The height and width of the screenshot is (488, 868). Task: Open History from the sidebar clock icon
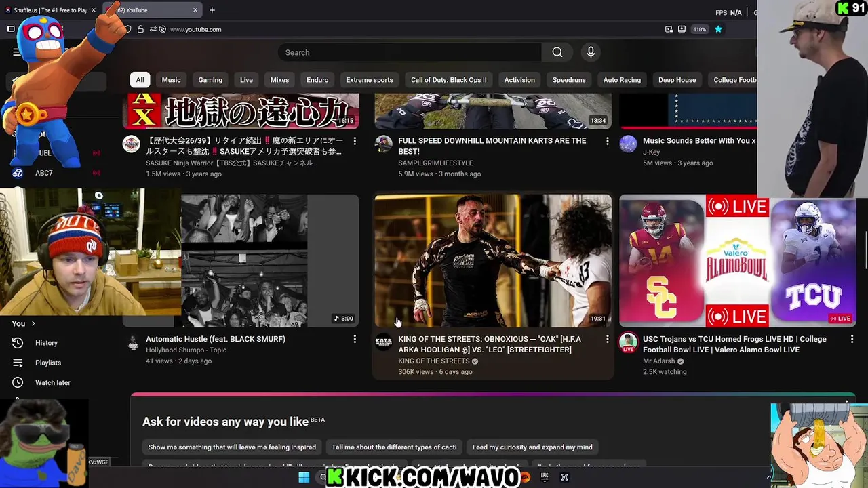click(x=18, y=343)
